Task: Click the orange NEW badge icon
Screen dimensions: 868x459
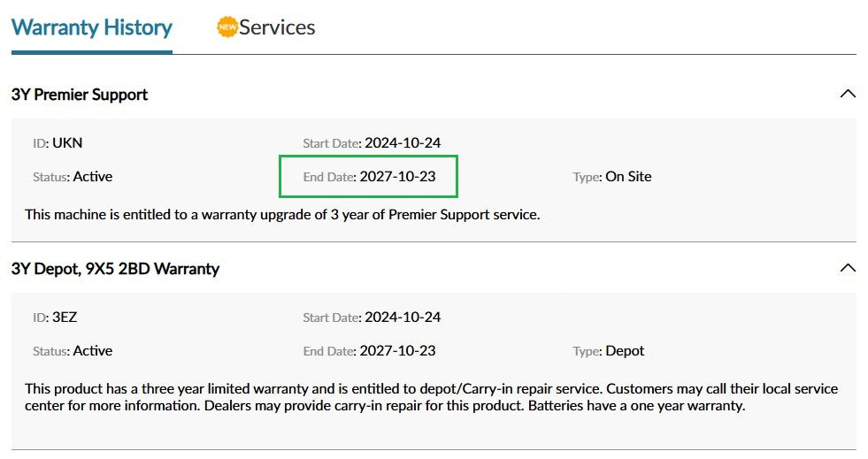Action: tap(227, 27)
